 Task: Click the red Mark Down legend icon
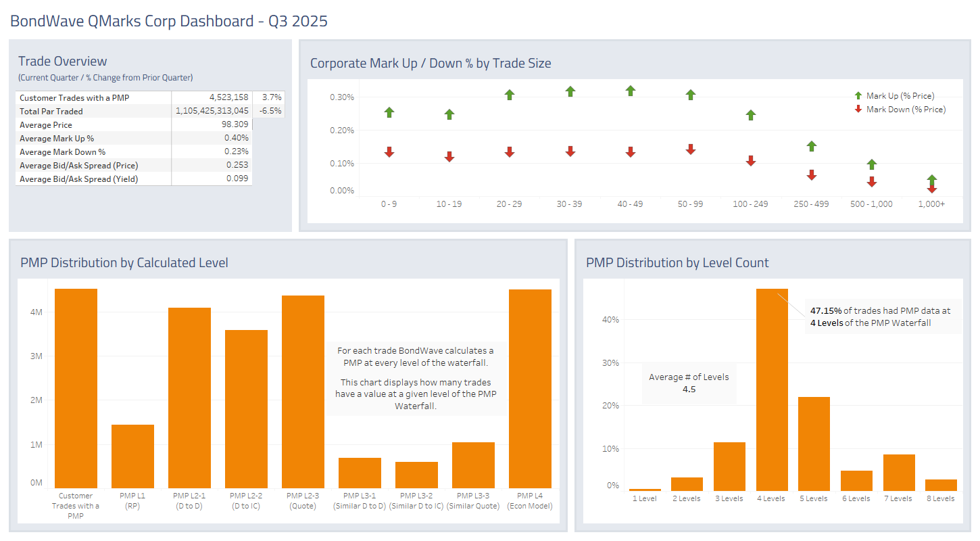(858, 109)
